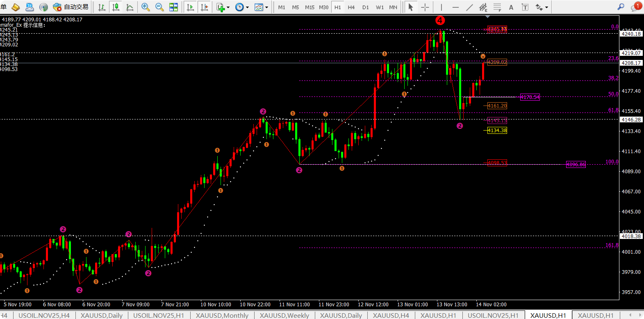This screenshot has height=319, width=644.
Task: Open the USOIL.NOV25,H4 chart tab
Action: [44, 315]
